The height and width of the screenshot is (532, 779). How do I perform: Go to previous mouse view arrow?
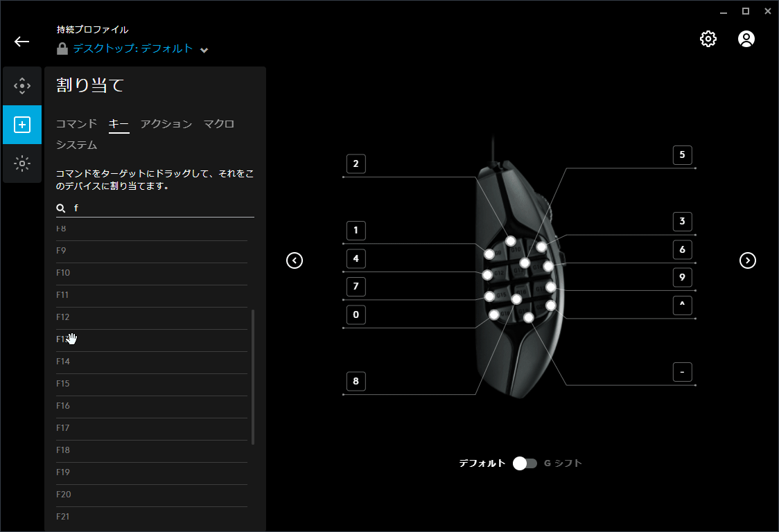(295, 260)
